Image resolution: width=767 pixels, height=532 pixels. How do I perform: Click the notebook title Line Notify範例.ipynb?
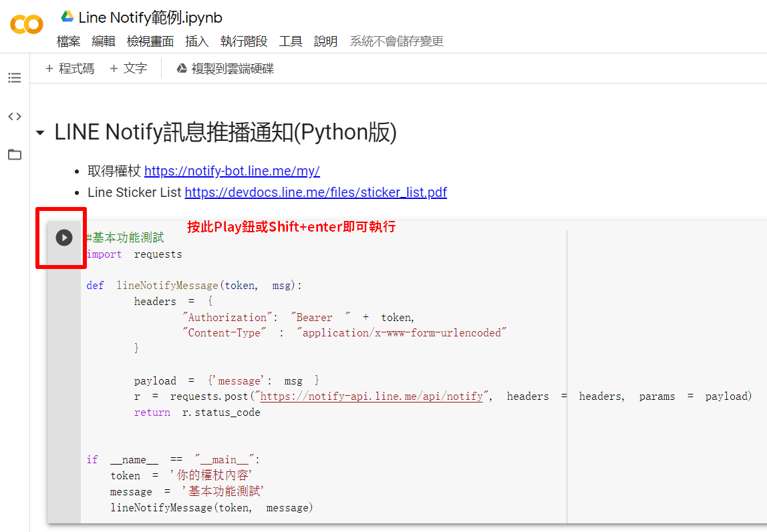coord(150,17)
